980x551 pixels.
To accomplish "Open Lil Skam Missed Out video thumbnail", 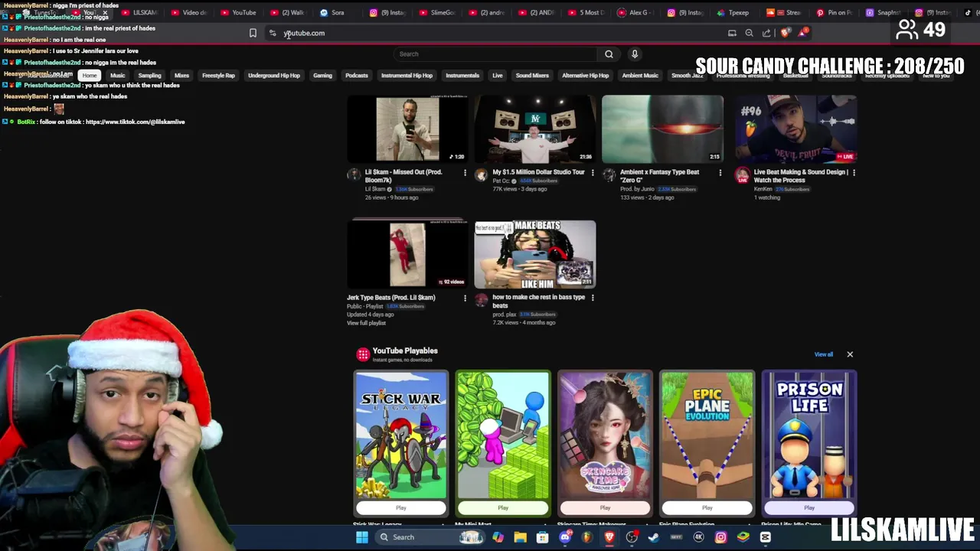I will (407, 129).
